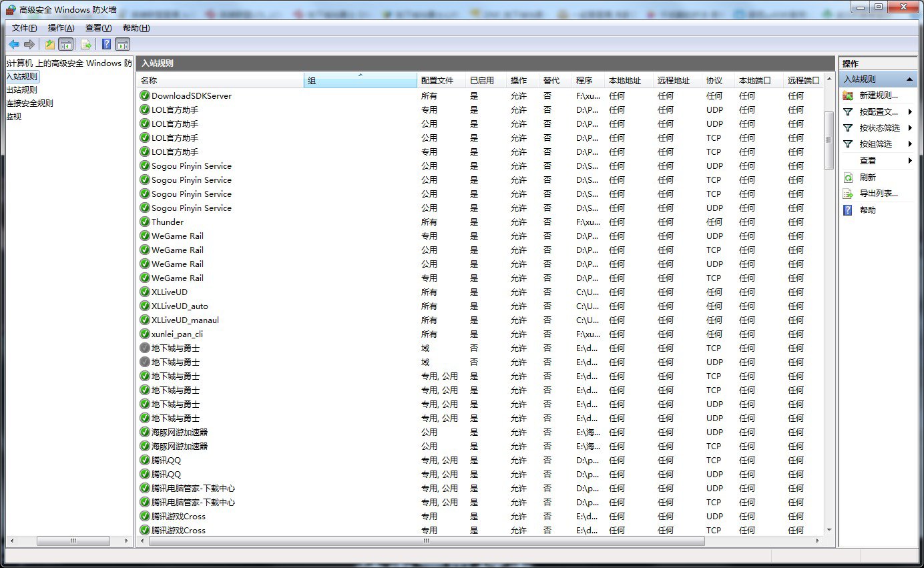Select 连接安全规则 in the console tree
This screenshot has height=568, width=924.
pyautogui.click(x=30, y=103)
